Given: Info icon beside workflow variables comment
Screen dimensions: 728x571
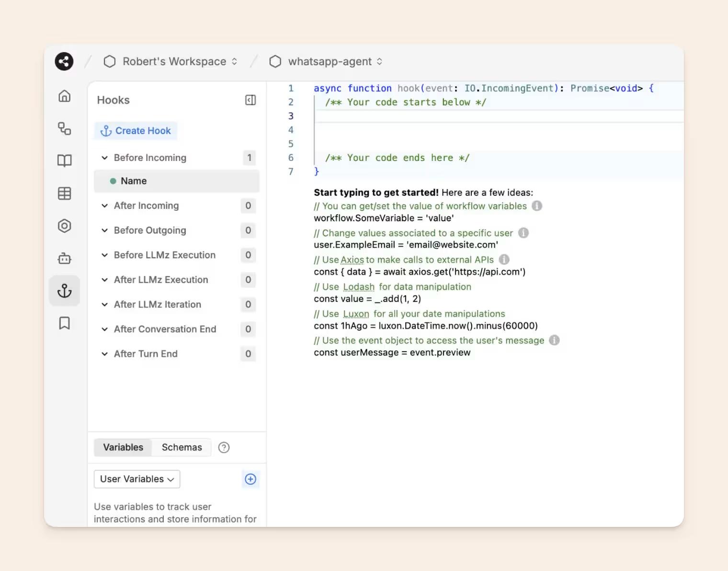Looking at the screenshot, I should click(537, 206).
